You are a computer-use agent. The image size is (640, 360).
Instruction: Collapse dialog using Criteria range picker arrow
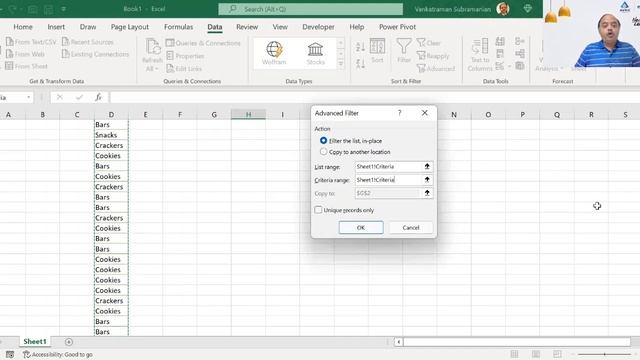(427, 180)
